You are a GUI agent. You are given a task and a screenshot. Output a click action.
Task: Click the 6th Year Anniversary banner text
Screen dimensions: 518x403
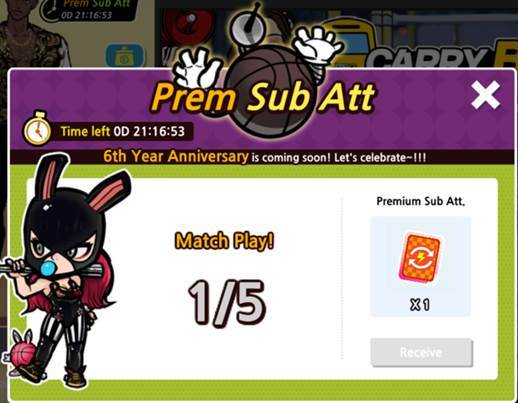click(x=176, y=156)
